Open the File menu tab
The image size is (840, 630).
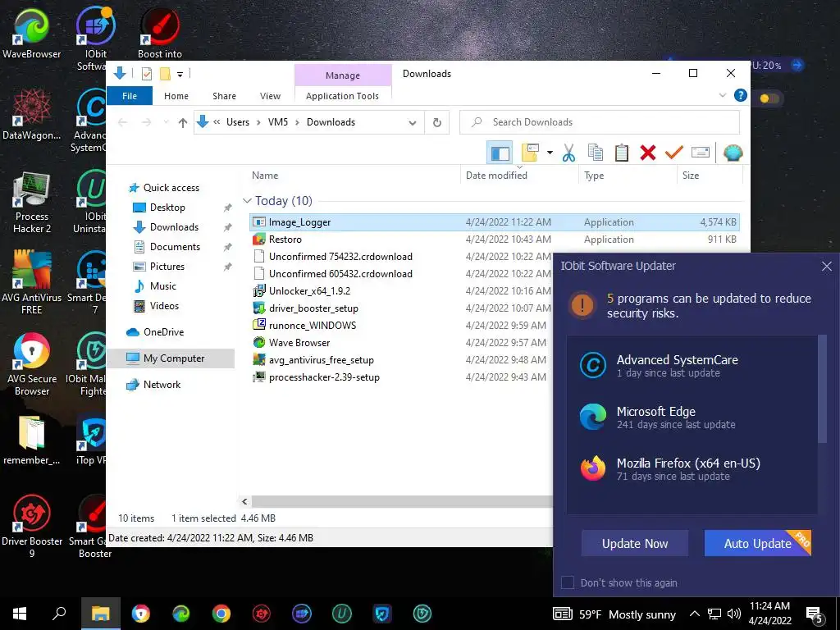(x=130, y=96)
